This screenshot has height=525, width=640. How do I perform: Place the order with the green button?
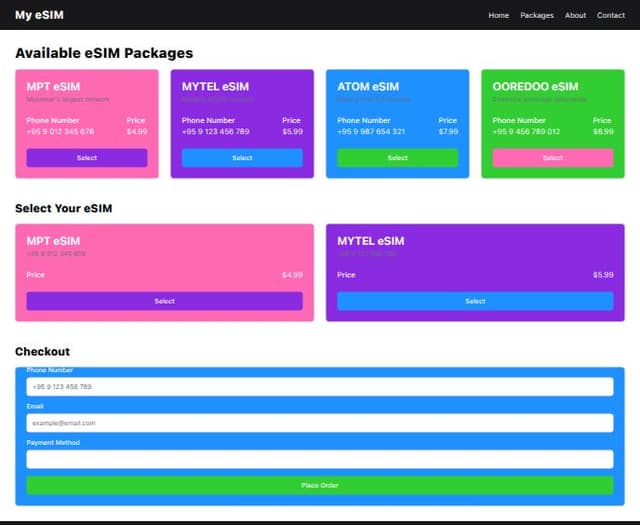pyautogui.click(x=320, y=485)
